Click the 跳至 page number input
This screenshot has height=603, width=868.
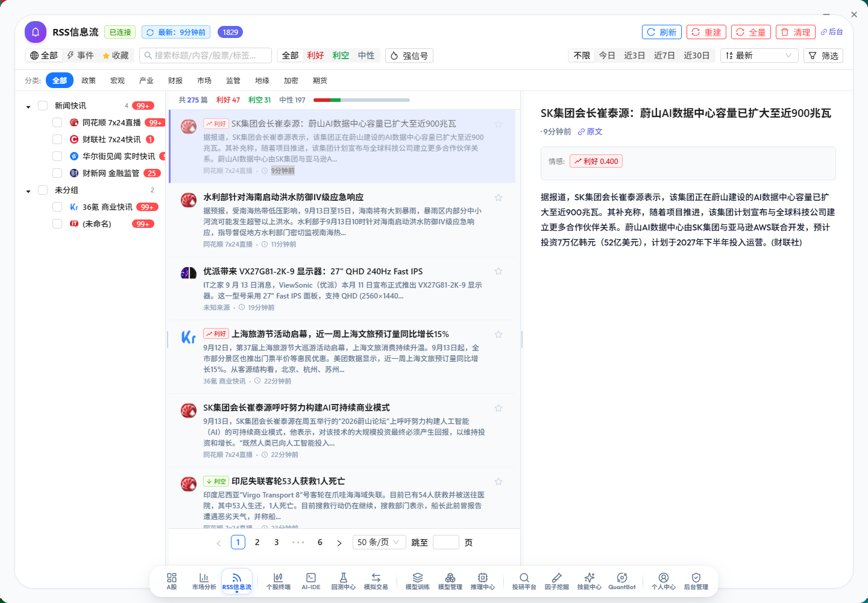pyautogui.click(x=446, y=542)
